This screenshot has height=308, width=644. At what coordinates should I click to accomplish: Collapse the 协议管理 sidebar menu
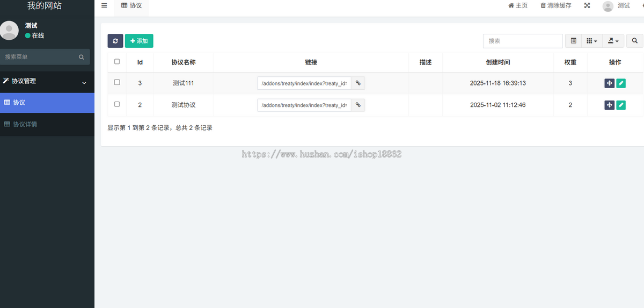click(x=47, y=82)
